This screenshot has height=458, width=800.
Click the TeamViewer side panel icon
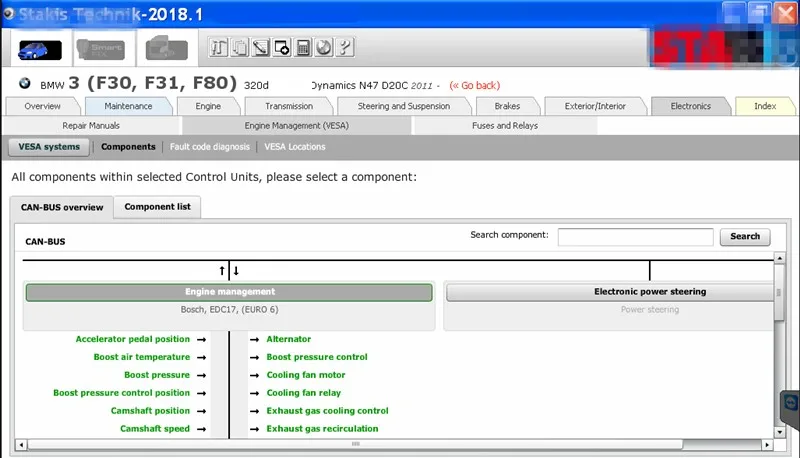point(790,404)
